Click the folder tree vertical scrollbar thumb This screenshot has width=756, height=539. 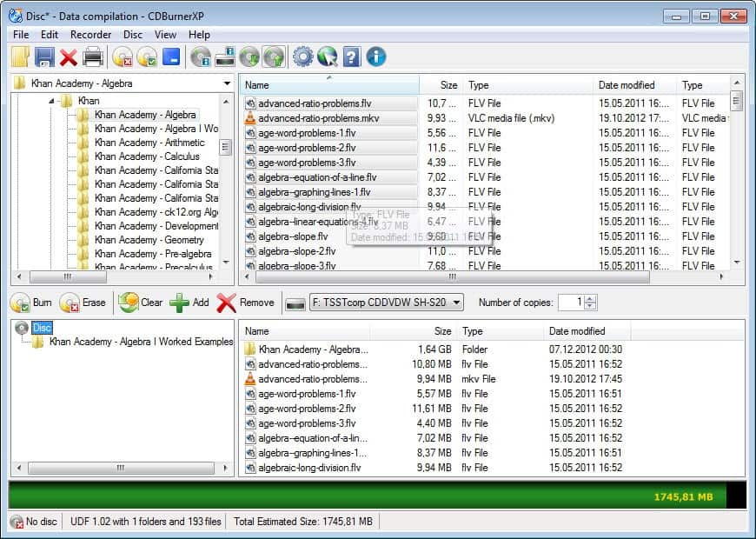pos(225,147)
